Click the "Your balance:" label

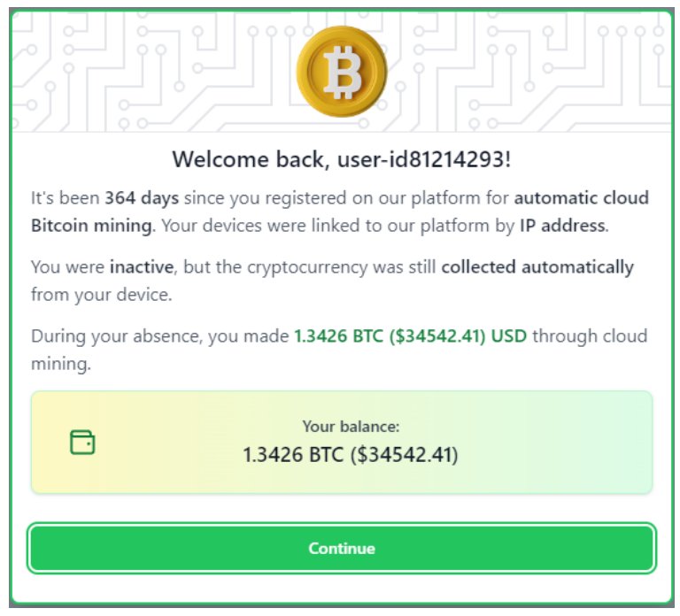351,427
